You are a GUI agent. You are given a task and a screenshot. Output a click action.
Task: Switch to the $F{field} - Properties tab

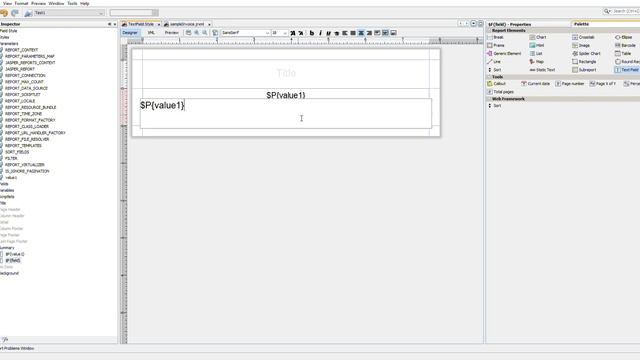pos(509,24)
